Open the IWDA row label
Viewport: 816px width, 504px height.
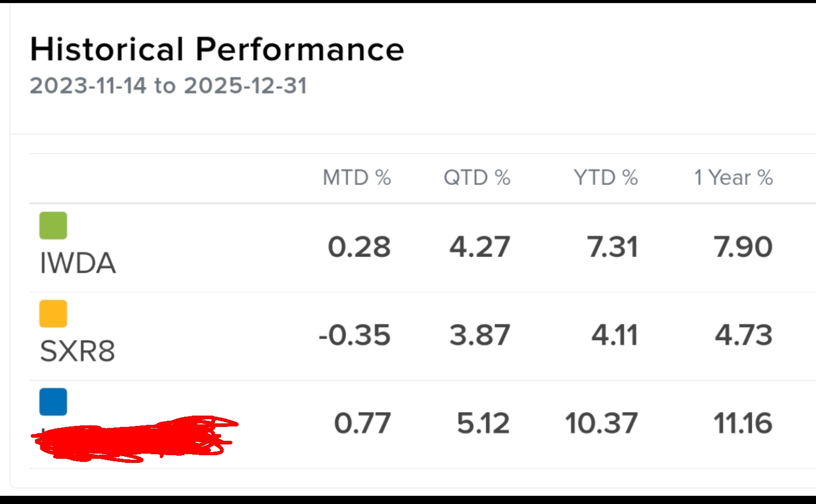pyautogui.click(x=78, y=264)
